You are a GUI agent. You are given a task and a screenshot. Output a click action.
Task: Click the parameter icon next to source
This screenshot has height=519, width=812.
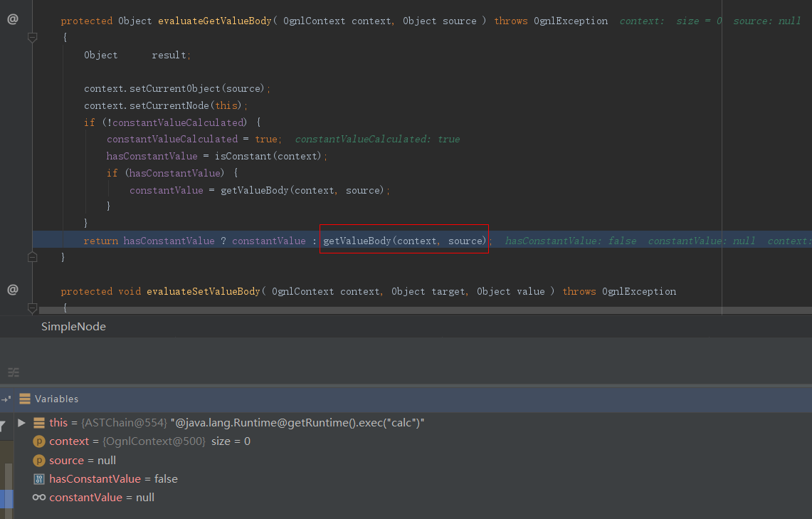(x=39, y=461)
